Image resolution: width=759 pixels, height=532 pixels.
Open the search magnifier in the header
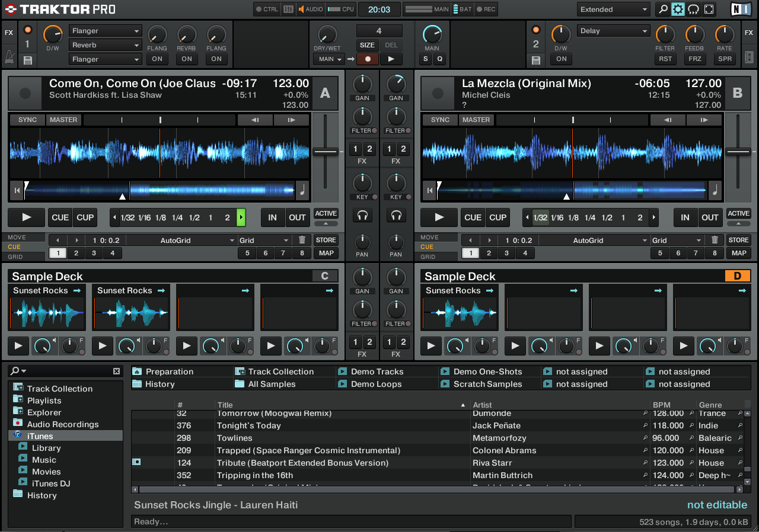tap(663, 9)
